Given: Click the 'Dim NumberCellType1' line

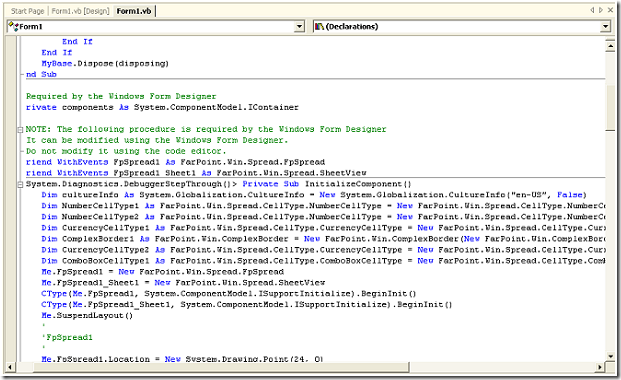Looking at the screenshot, I should coord(323,206).
